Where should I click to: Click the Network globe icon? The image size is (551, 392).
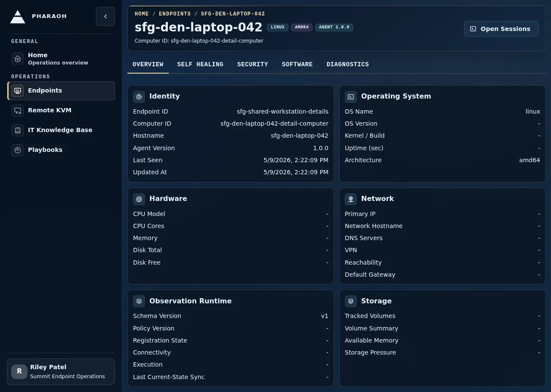[351, 199]
